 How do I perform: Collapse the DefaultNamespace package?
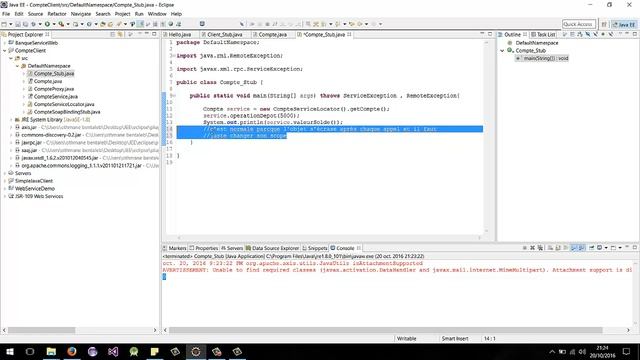click(18, 66)
